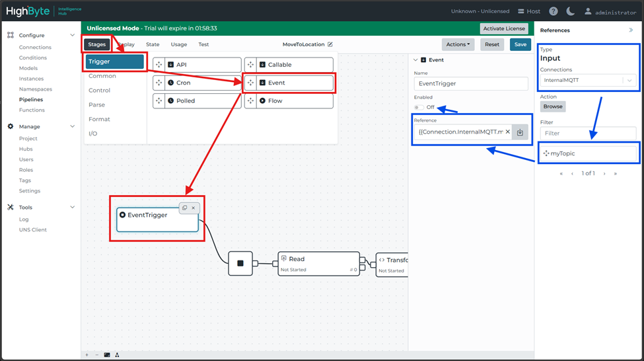Image resolution: width=644 pixels, height=361 pixels.
Task: Open Connections in the sidebar
Action: pos(35,48)
